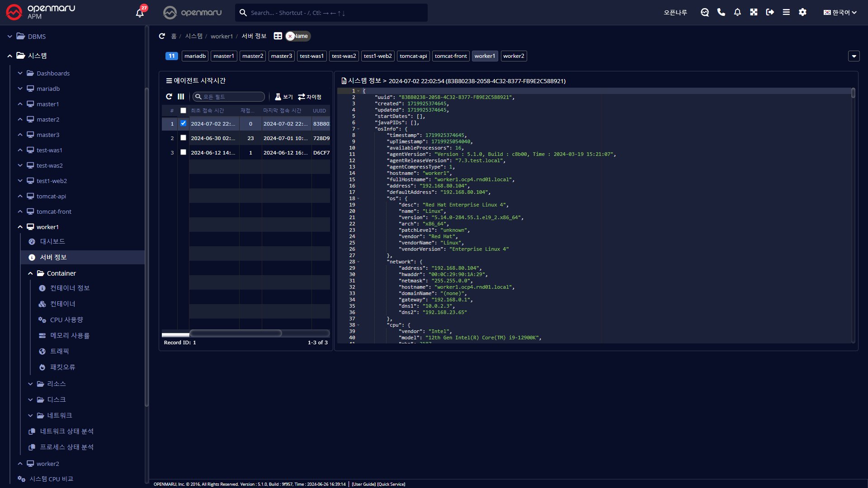This screenshot has height=488, width=868.
Task: Click the column selector icon in grid toolbar
Action: coord(181,97)
